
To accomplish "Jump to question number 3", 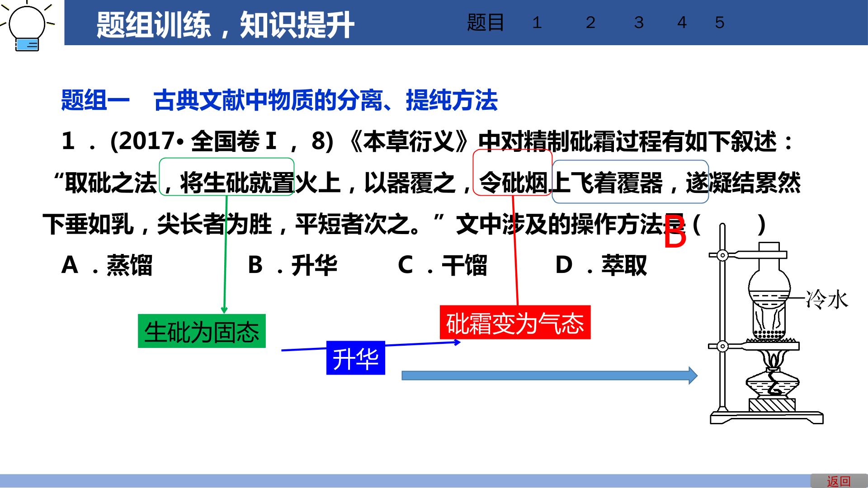I will [638, 23].
